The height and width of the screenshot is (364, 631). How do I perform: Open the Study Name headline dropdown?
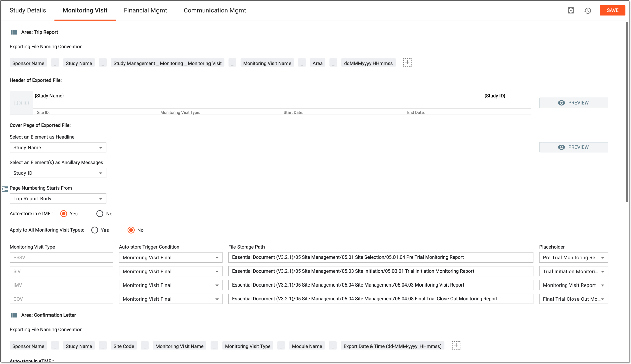tap(58, 147)
